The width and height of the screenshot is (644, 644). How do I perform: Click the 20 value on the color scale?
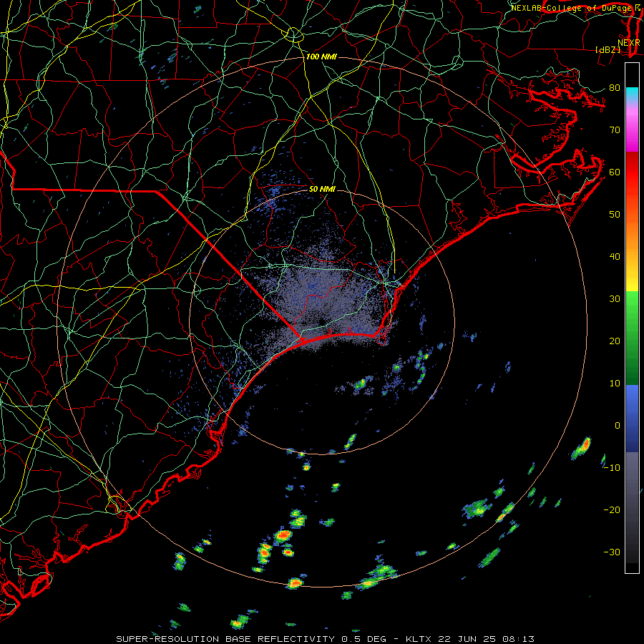[x=615, y=341]
